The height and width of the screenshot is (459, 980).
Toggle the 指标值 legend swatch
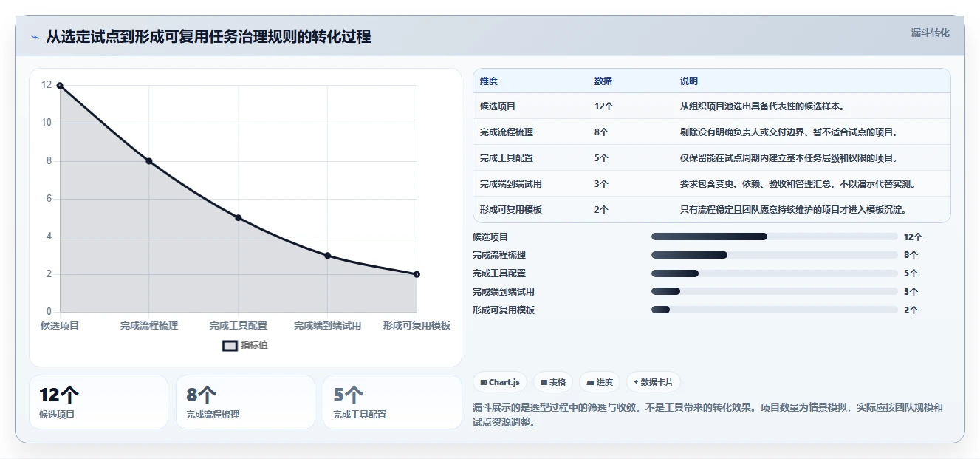(230, 345)
